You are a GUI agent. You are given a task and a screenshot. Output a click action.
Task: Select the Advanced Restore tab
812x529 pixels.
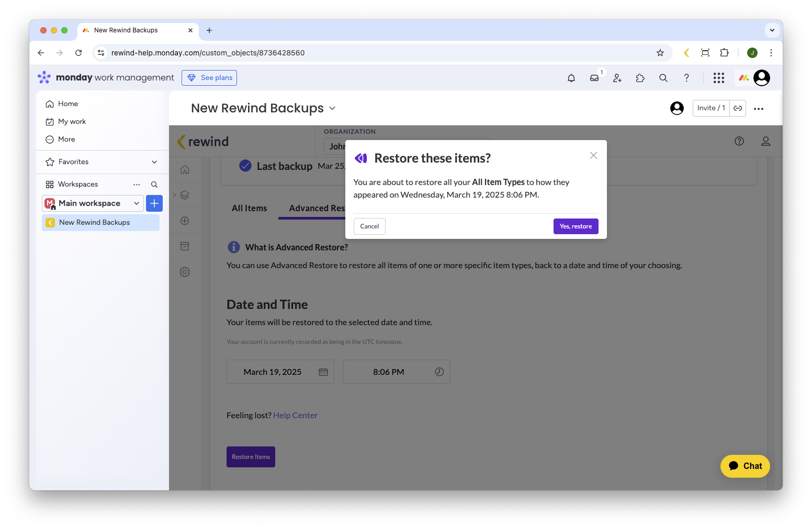(x=317, y=209)
